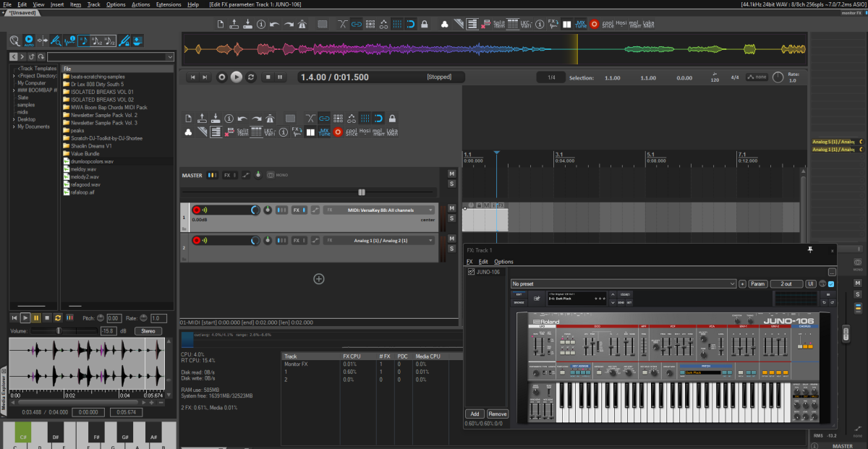Open the Master track FX chain
Image resolution: width=868 pixels, height=449 pixels.
coord(229,175)
